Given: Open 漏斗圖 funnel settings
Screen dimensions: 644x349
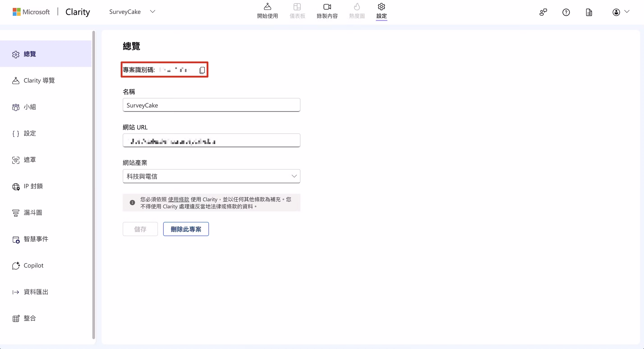Looking at the screenshot, I should coord(46,213).
